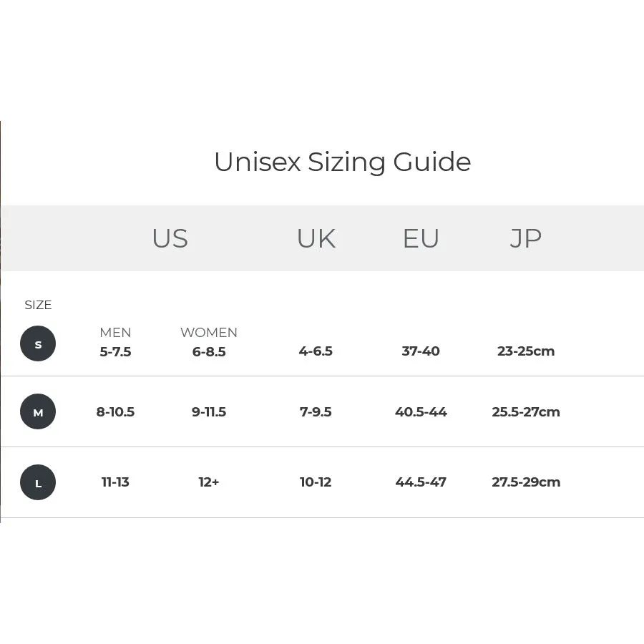The height and width of the screenshot is (644, 644).
Task: Select the US column header
Action: point(170,238)
